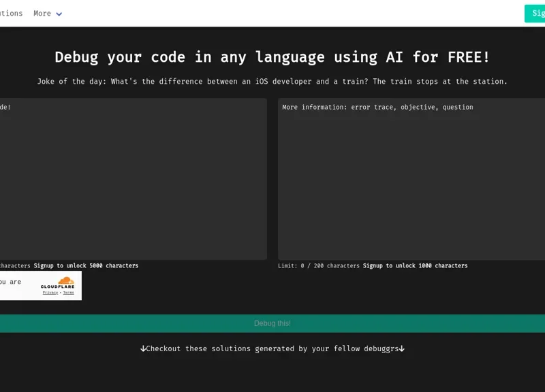Click the Debug this! button
Screen dimensions: 545x392
pos(272,323)
